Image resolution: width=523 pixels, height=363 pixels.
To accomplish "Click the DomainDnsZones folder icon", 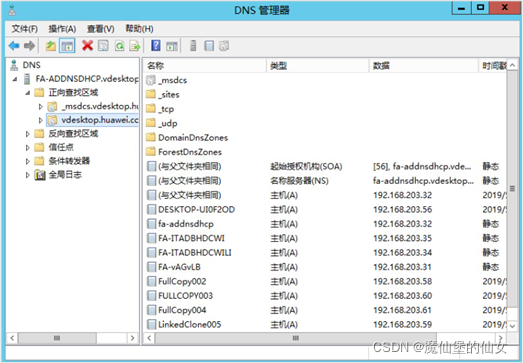I will click(151, 137).
